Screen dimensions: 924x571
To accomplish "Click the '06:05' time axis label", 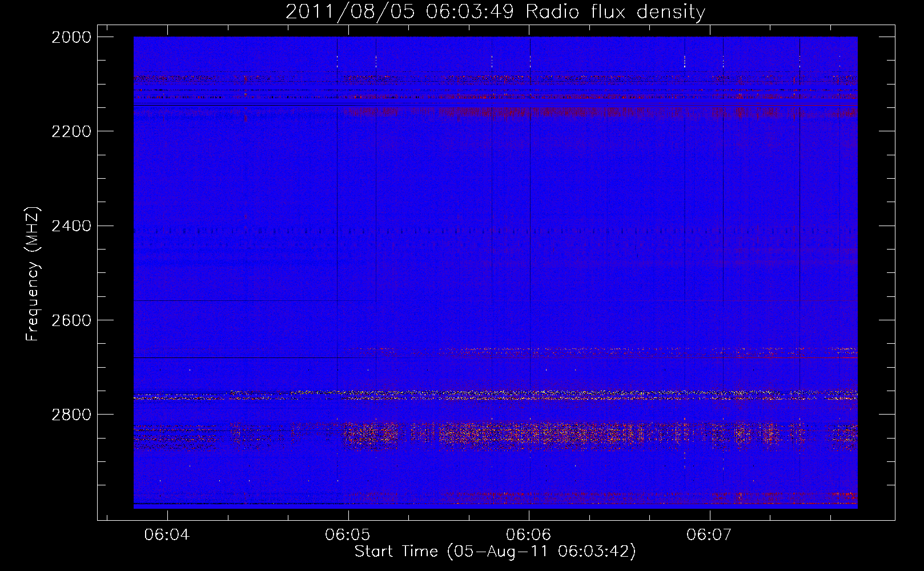I will point(347,534).
